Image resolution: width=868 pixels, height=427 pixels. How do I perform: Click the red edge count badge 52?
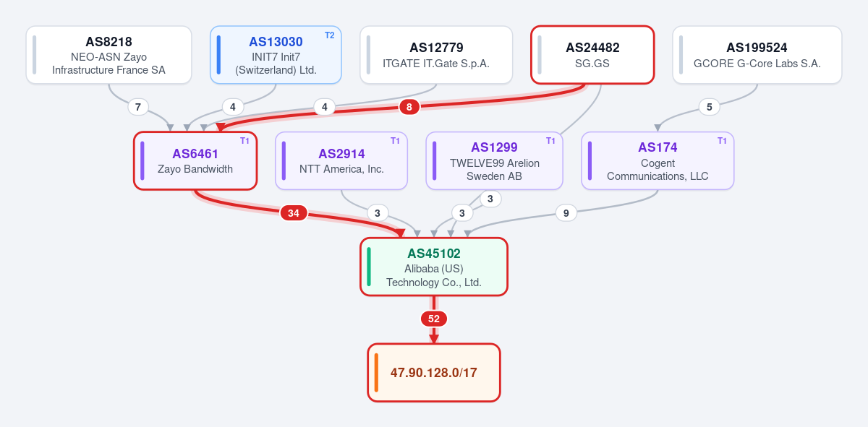(x=434, y=319)
